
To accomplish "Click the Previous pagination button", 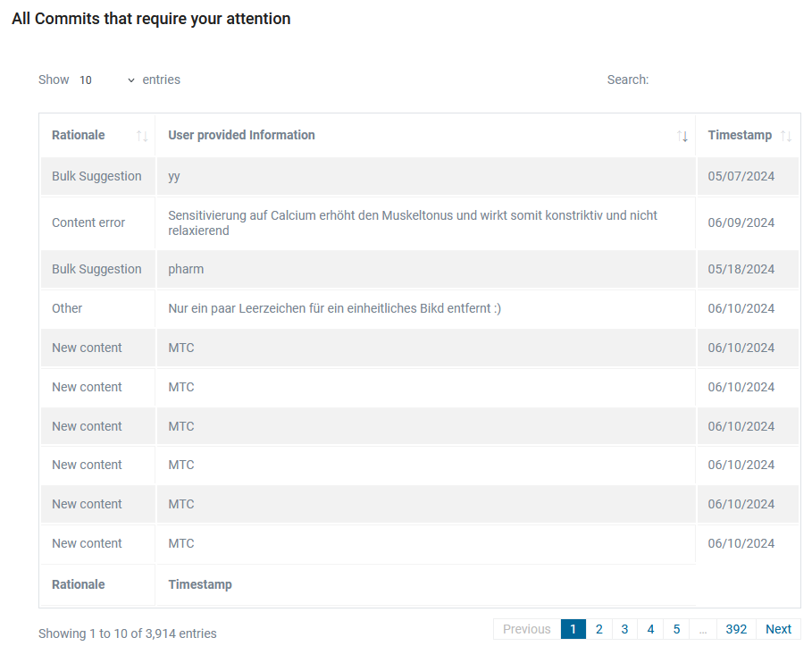I will [x=527, y=629].
